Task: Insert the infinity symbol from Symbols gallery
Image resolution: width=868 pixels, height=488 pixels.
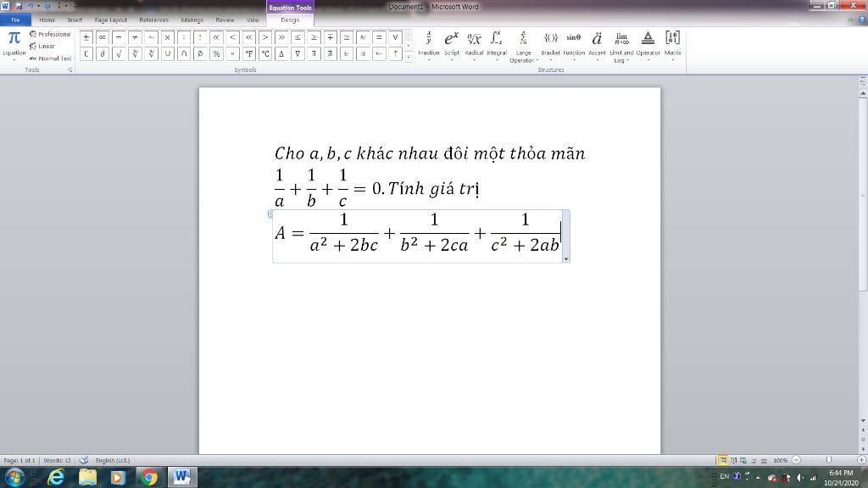Action: click(102, 37)
